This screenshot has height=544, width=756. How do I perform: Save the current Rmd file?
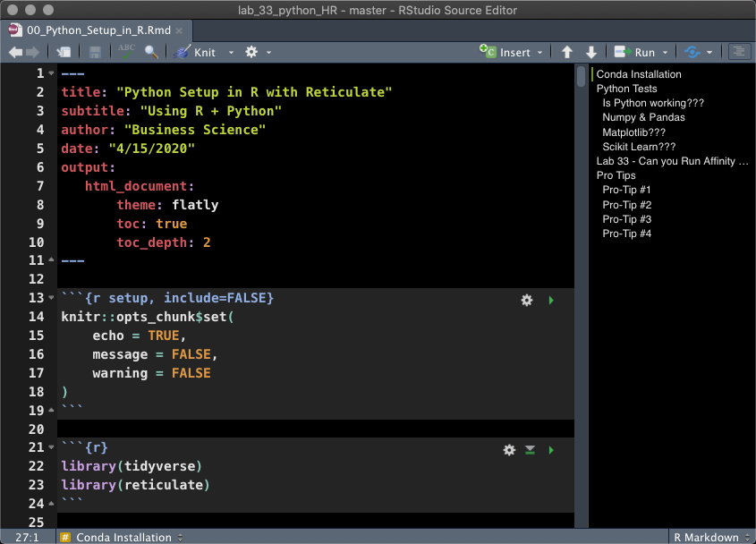coord(96,52)
